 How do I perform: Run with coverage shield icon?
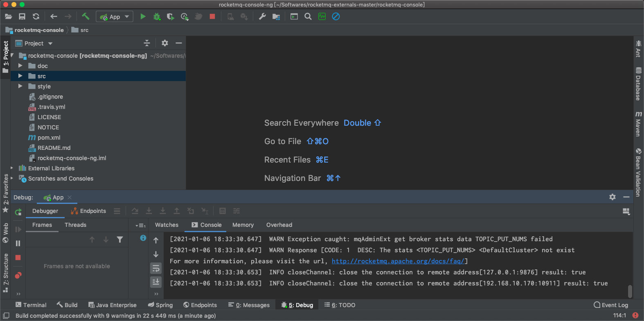pyautogui.click(x=171, y=17)
